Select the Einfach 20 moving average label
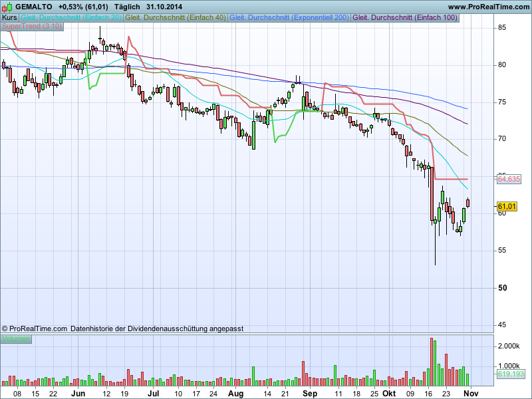Image resolution: width=532 pixels, height=399 pixels. point(71,17)
